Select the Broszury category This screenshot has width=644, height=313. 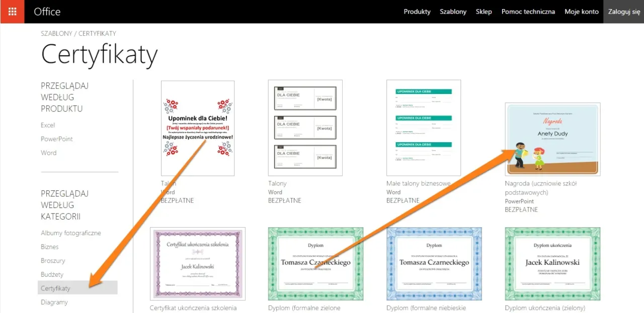(53, 261)
